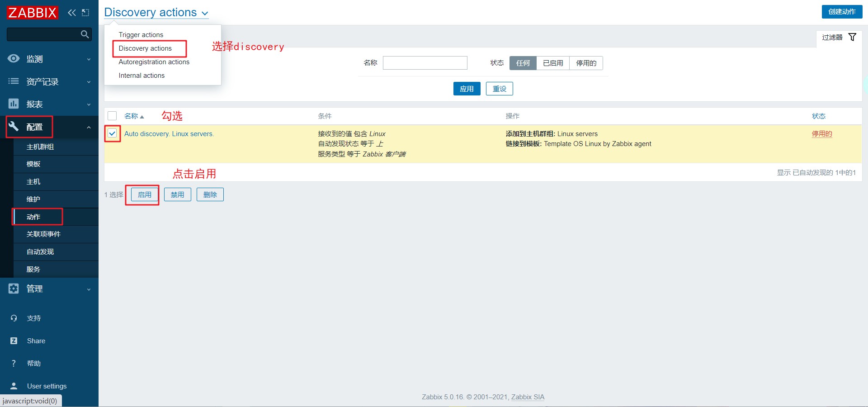Open 自动发现 in the sidebar
This screenshot has height=407, width=868.
(x=56, y=252)
